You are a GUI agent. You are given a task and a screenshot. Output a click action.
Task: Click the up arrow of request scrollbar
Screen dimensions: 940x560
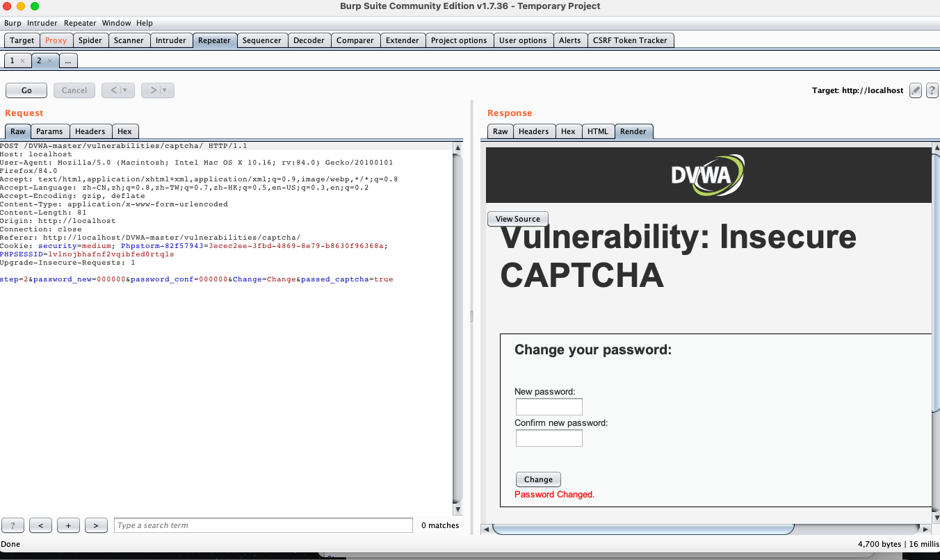(457, 147)
